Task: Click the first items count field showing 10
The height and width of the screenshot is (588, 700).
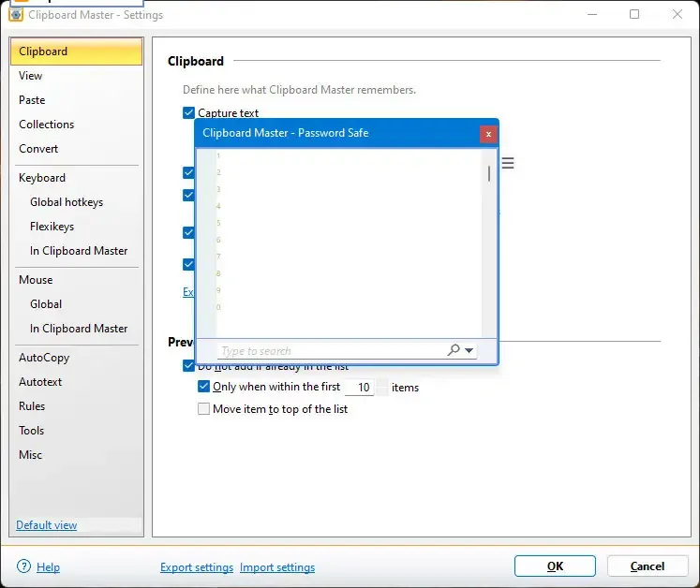Action: click(360, 387)
